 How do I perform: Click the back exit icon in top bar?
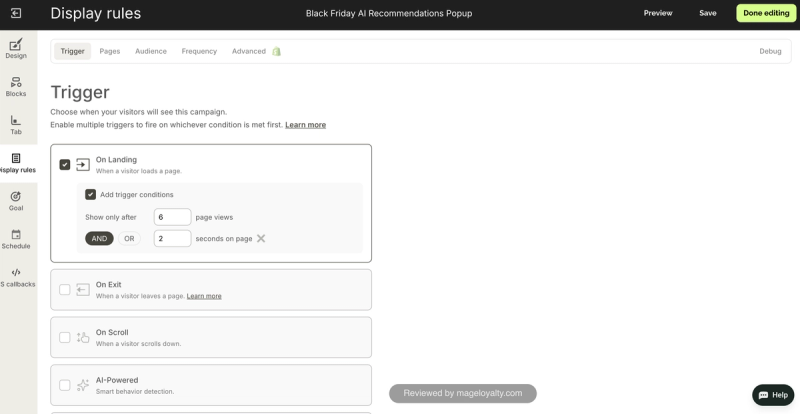coord(16,13)
